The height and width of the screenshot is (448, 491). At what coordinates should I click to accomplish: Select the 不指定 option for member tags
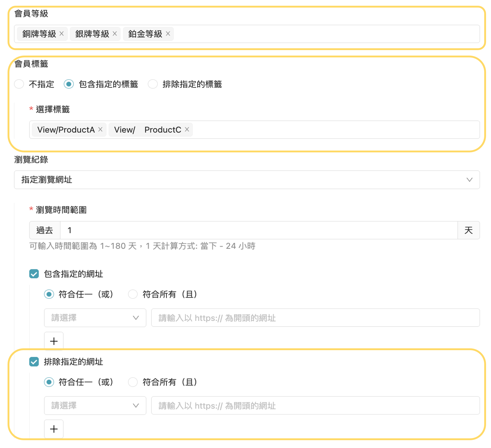point(19,84)
